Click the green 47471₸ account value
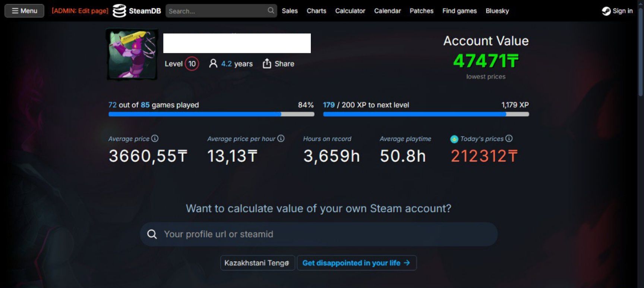 click(486, 61)
